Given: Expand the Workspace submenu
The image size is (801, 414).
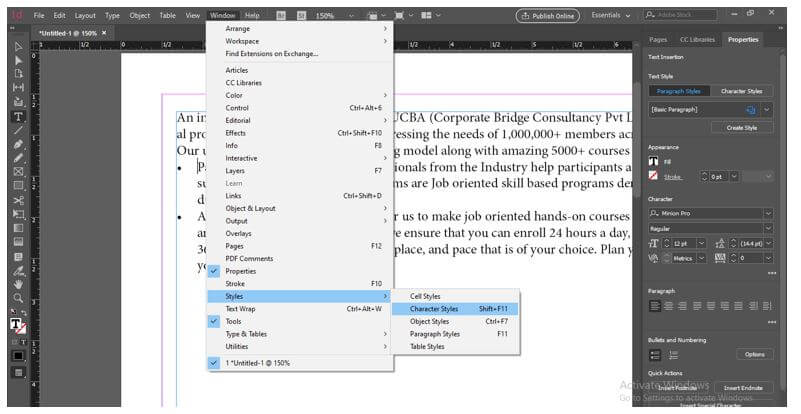Looking at the screenshot, I should pyautogui.click(x=300, y=41).
